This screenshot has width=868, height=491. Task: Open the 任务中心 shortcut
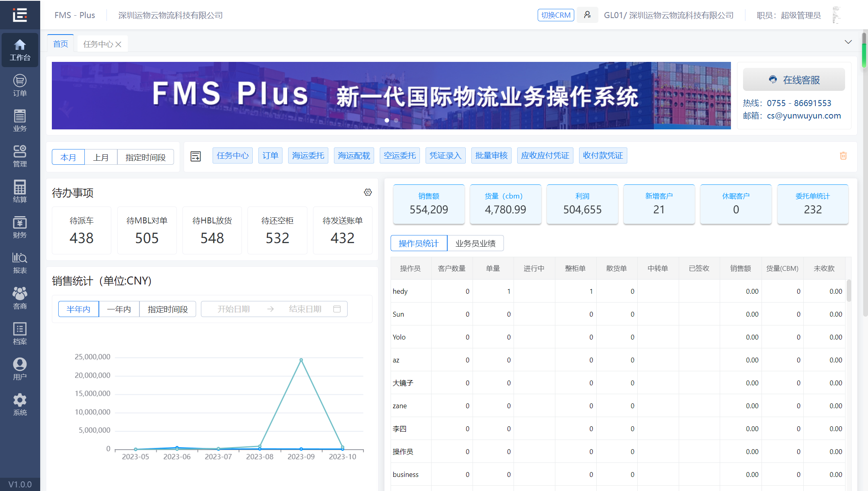pos(233,155)
